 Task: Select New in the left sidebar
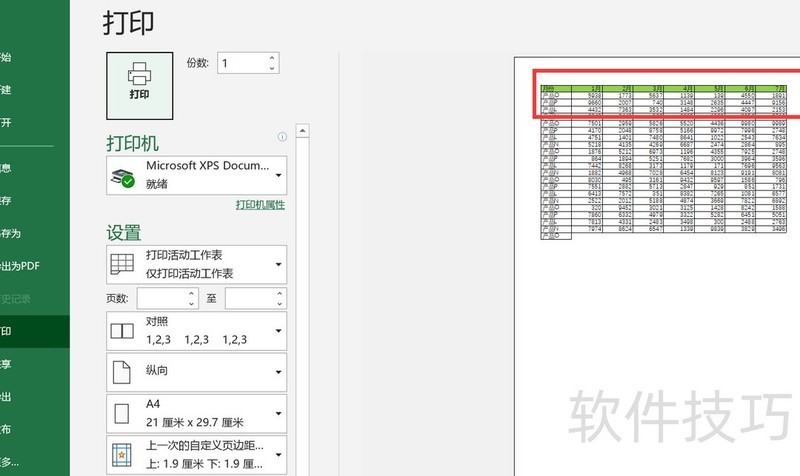click(35, 90)
